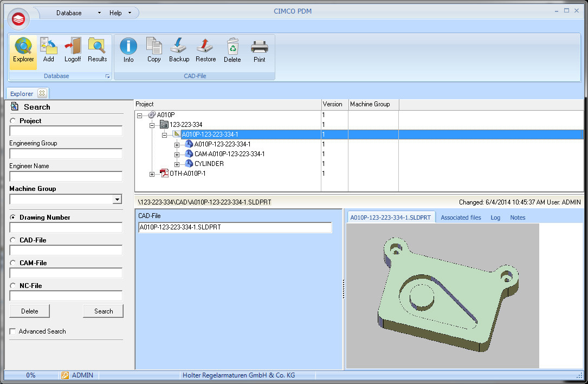
Task: Select the CAD-File radio button
Action: pos(13,240)
